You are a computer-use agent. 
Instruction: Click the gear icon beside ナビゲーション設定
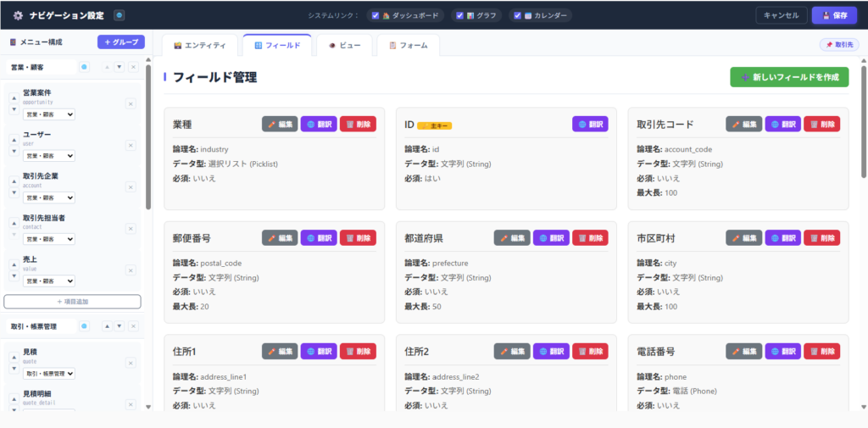pyautogui.click(x=19, y=15)
